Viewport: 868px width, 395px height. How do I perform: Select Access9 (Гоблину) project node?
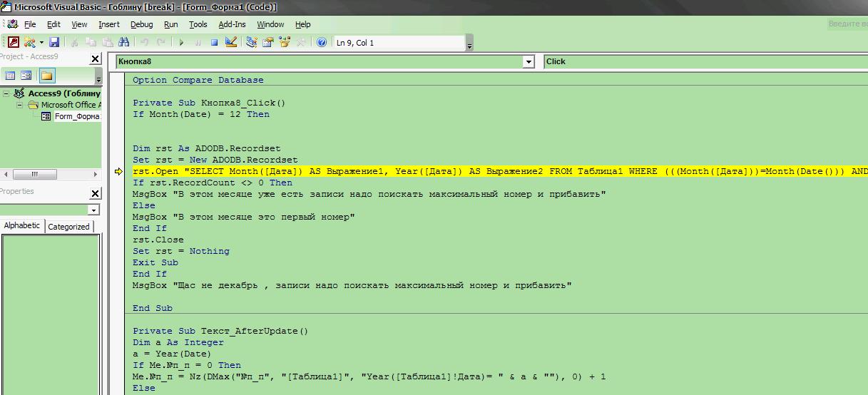(x=65, y=93)
